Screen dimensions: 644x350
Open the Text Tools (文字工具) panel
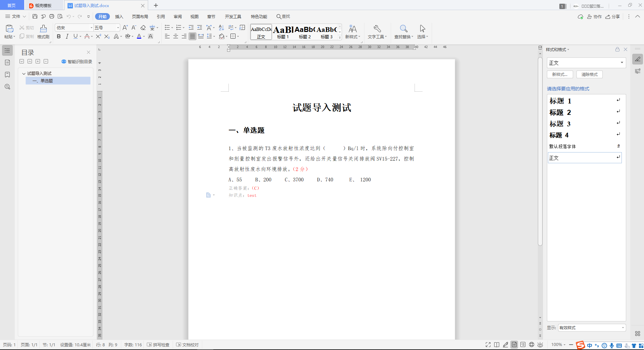[x=377, y=32]
